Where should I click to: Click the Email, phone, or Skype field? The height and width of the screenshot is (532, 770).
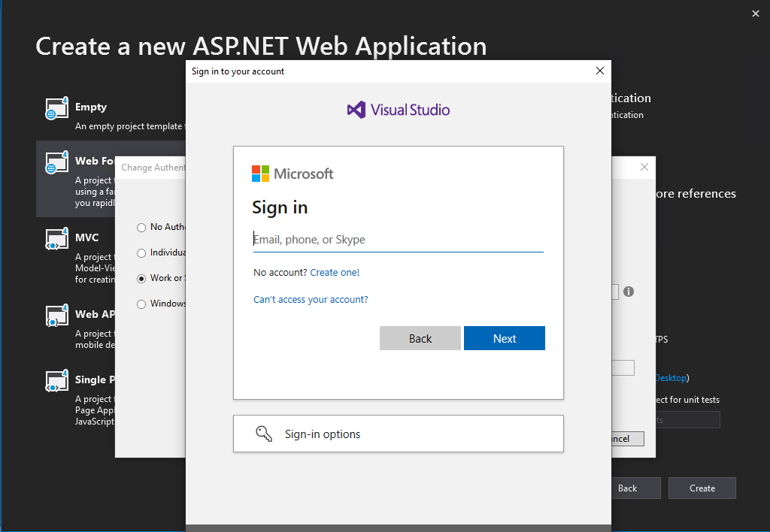399,240
